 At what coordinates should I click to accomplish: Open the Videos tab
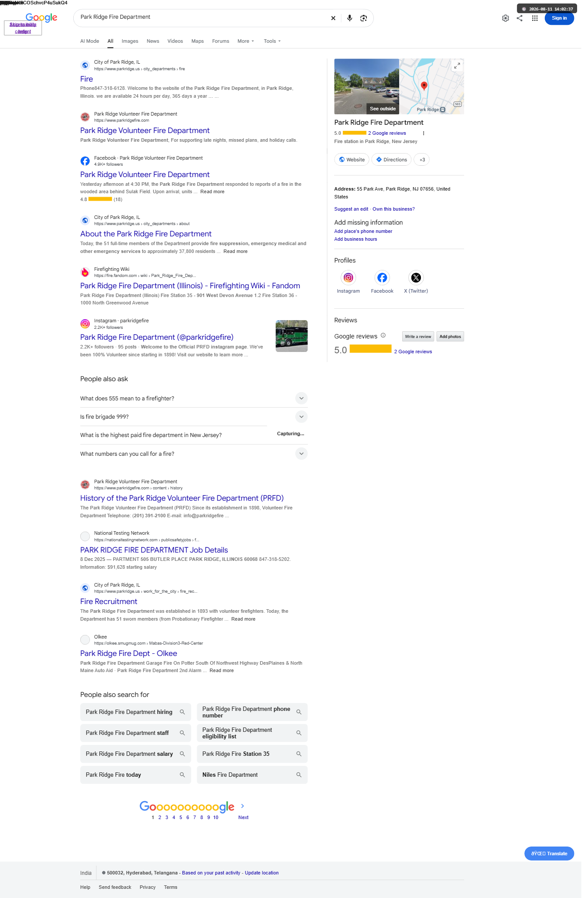175,41
